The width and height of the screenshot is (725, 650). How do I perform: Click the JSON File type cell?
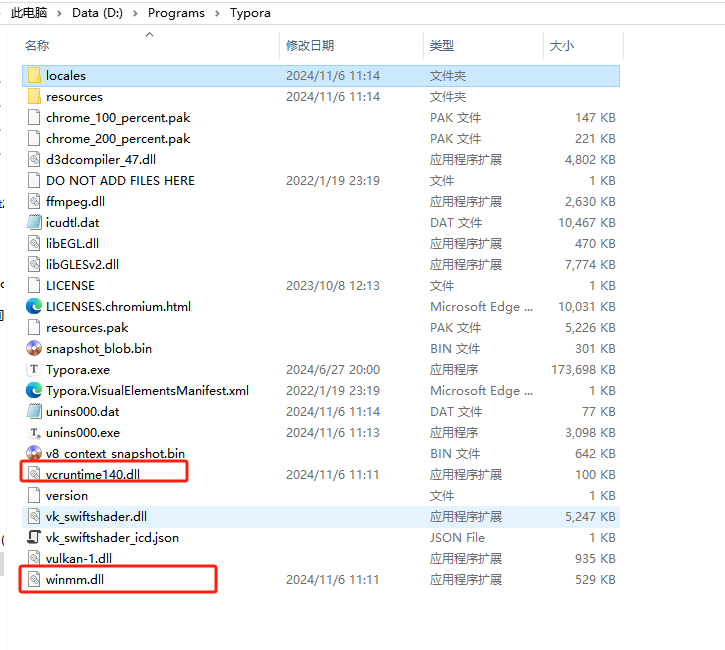tap(457, 538)
